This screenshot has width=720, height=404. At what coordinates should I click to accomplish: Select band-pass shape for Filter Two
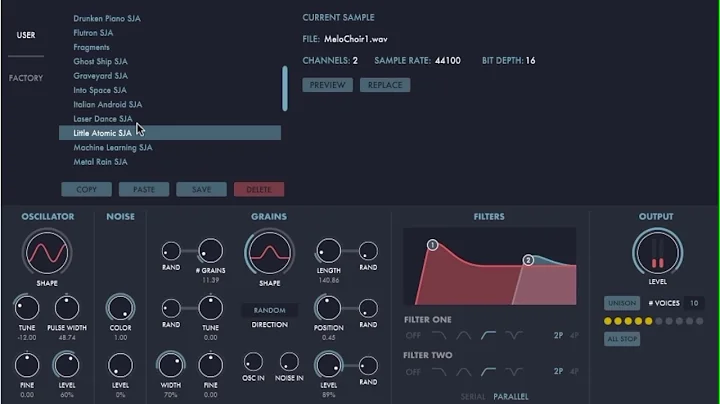click(463, 372)
